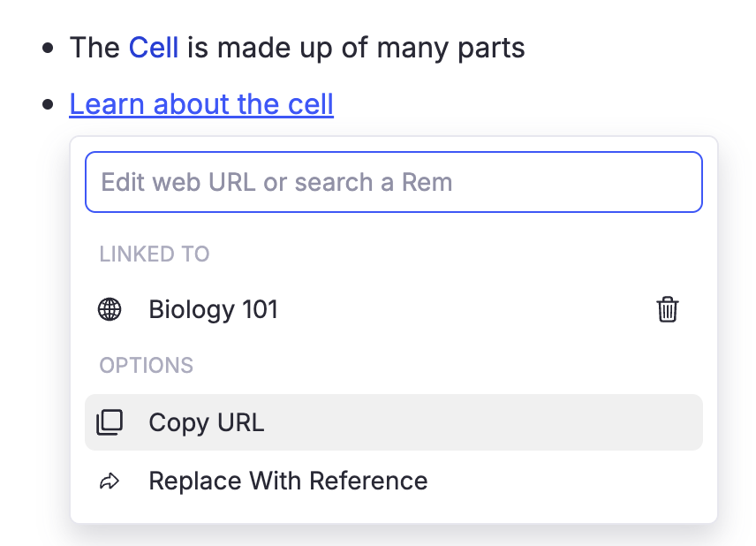Click the bullet beside Learn about the cell
The height and width of the screenshot is (546, 756).
point(48,105)
